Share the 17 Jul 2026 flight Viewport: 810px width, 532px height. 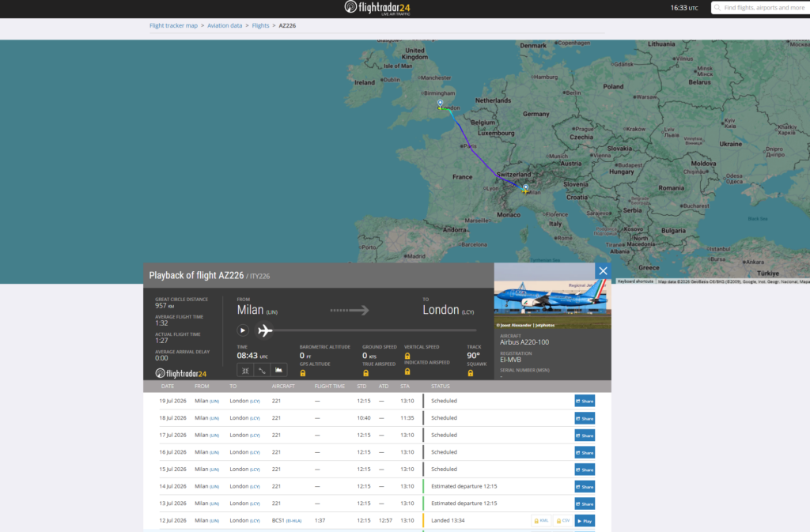585,435
